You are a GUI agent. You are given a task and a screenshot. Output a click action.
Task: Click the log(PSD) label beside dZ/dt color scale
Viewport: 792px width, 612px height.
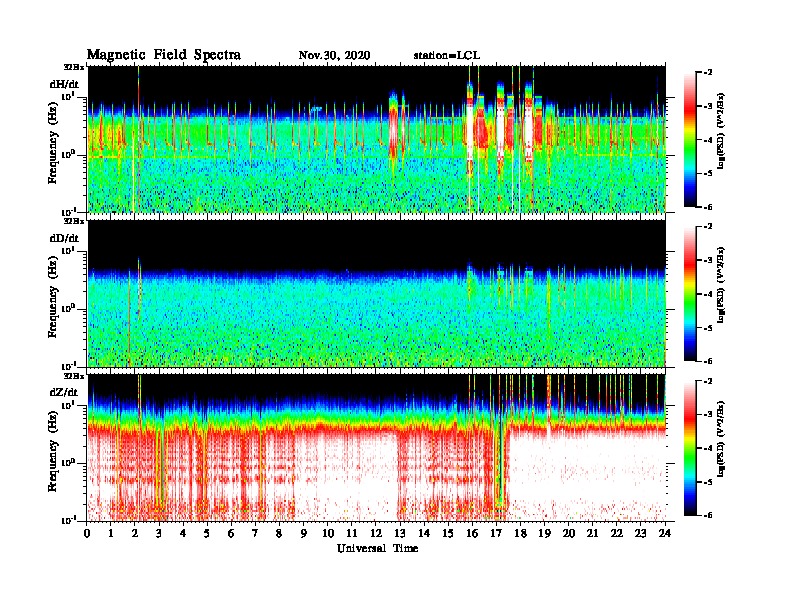click(x=721, y=440)
